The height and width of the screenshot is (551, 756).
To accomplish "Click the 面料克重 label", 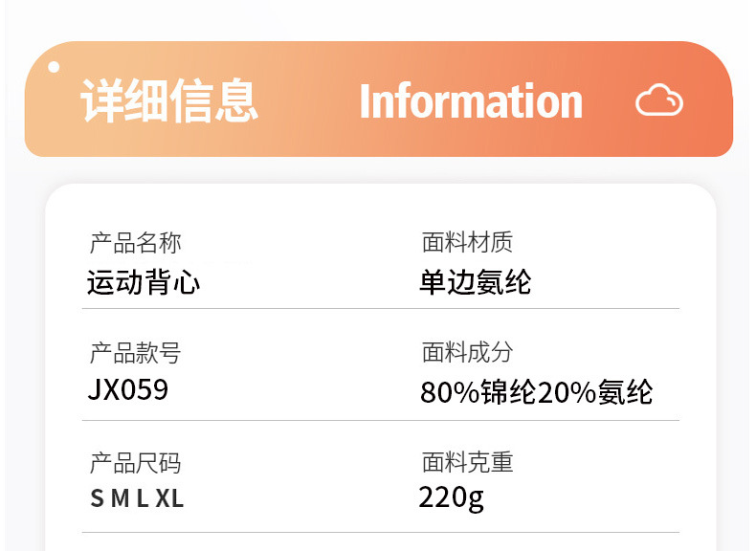I will [x=467, y=463].
